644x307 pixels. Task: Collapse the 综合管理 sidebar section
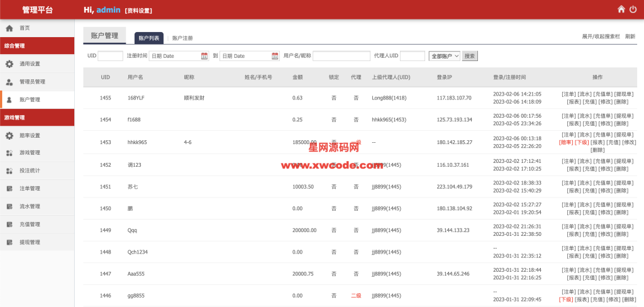[x=37, y=46]
